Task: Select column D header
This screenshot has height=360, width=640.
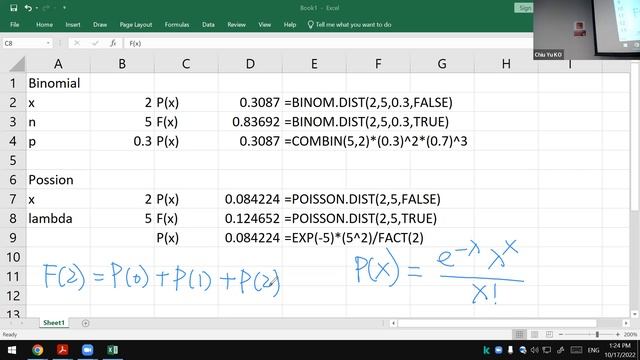Action: pyautogui.click(x=250, y=64)
